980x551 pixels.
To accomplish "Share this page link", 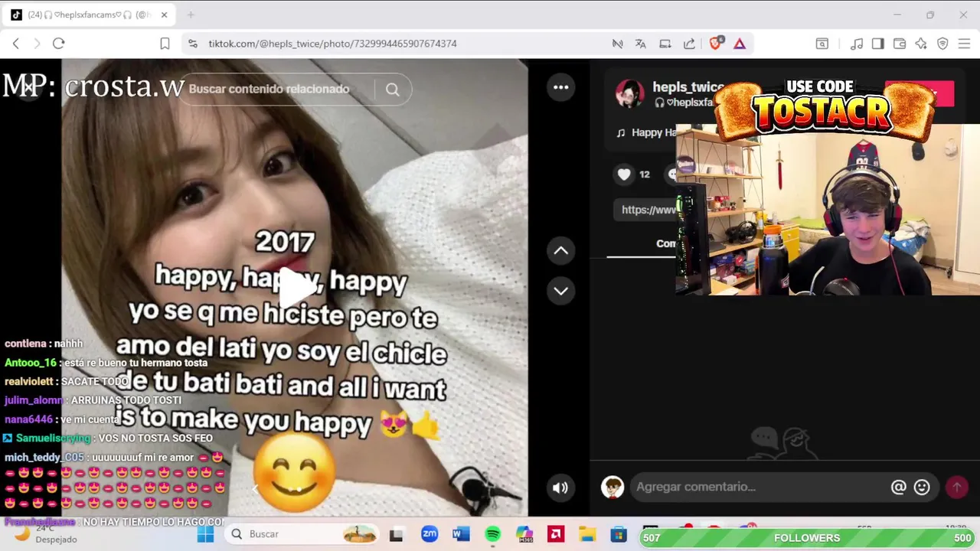I will point(689,44).
